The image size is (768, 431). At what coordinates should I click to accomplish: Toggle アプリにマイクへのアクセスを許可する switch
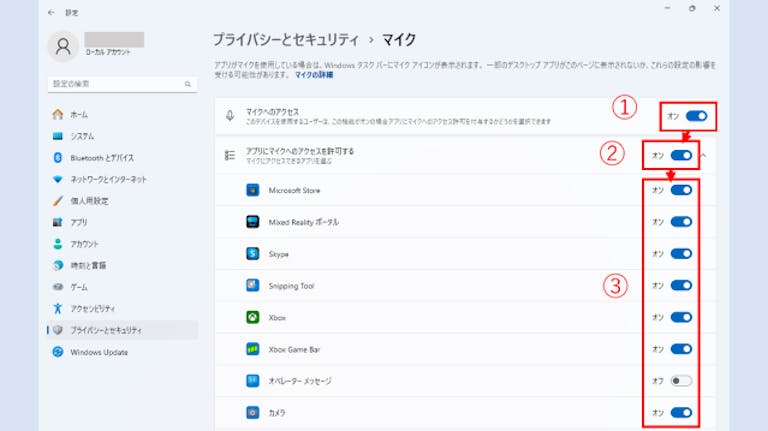(x=681, y=155)
